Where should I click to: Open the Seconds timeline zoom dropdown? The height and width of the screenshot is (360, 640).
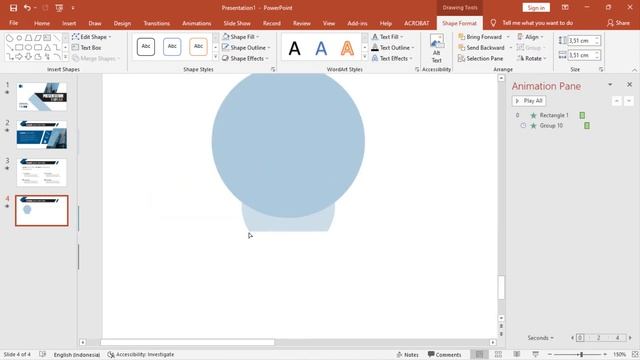[x=540, y=338]
